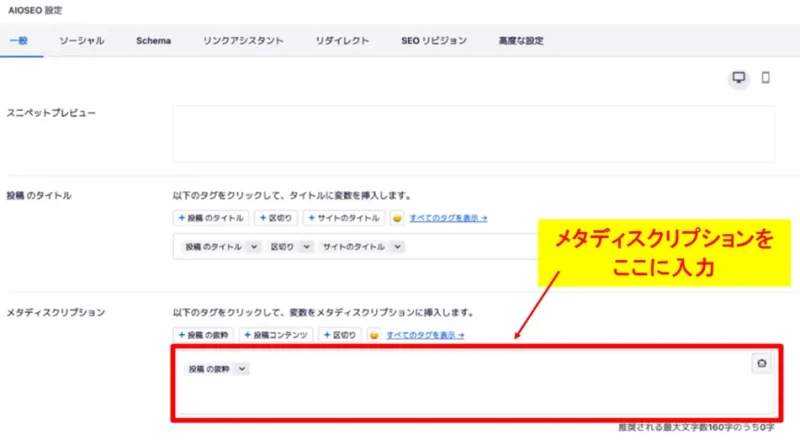Switch to desktop snippet preview icon

click(x=738, y=78)
